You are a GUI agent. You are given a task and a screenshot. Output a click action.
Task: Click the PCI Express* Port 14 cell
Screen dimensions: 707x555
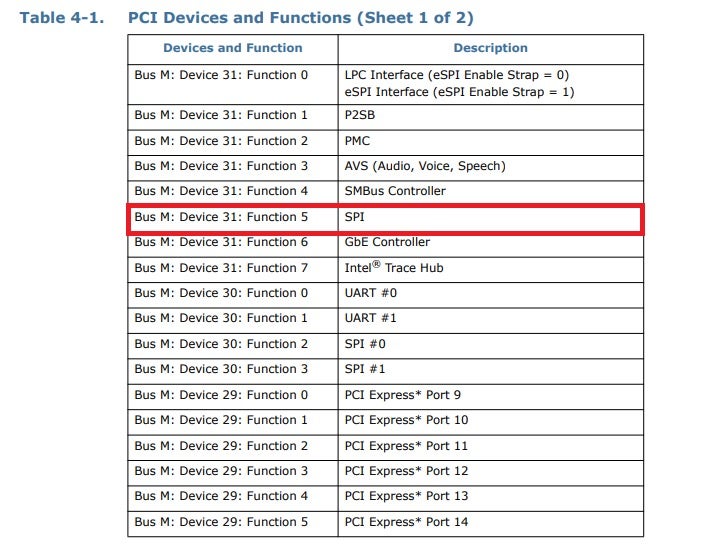click(x=406, y=522)
